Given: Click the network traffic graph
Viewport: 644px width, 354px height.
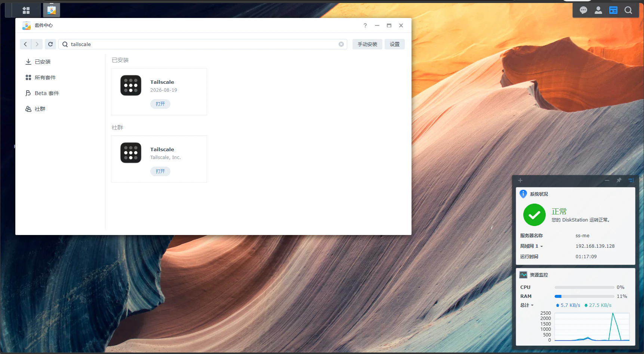Looking at the screenshot, I should [592, 327].
